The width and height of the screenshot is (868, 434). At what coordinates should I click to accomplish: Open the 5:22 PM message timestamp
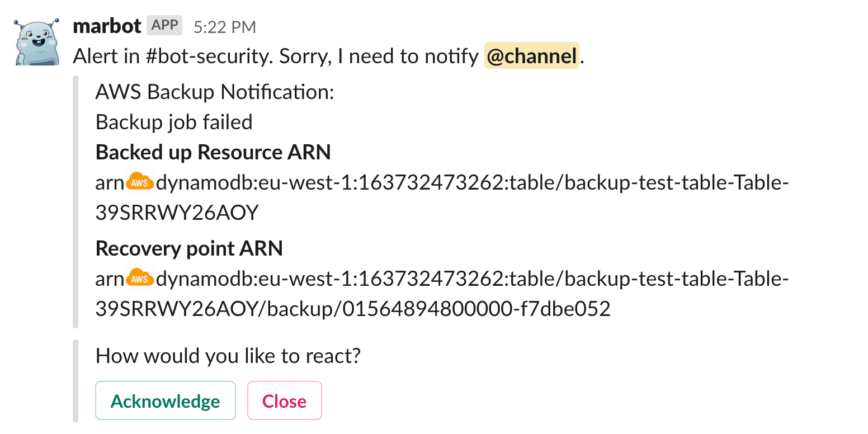pos(225,27)
